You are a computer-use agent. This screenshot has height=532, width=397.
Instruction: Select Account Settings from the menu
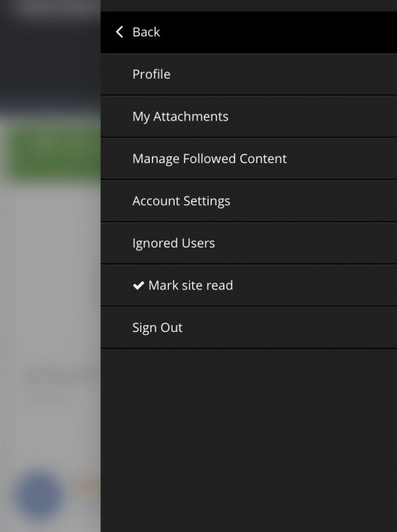(x=249, y=201)
